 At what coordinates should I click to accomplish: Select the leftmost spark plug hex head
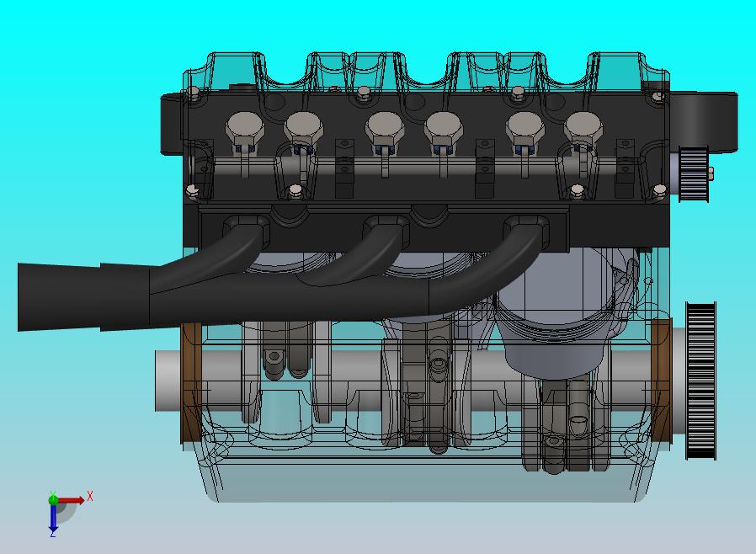click(x=245, y=125)
